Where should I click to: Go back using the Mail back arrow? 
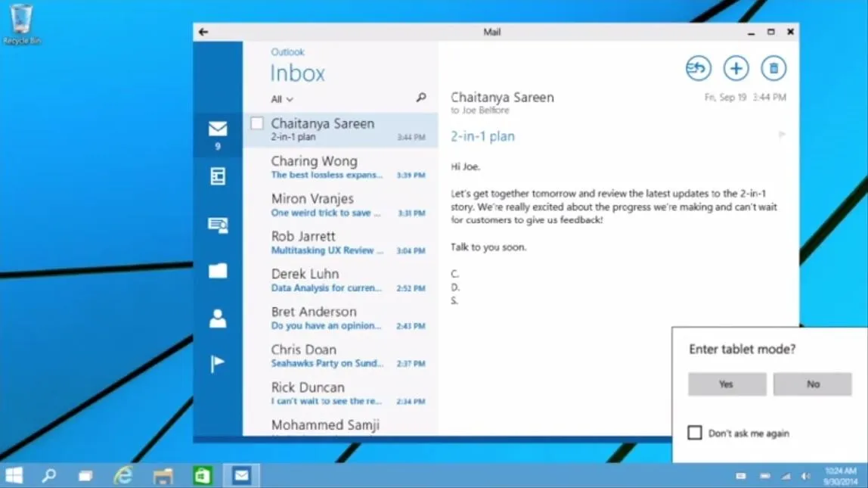coord(203,32)
